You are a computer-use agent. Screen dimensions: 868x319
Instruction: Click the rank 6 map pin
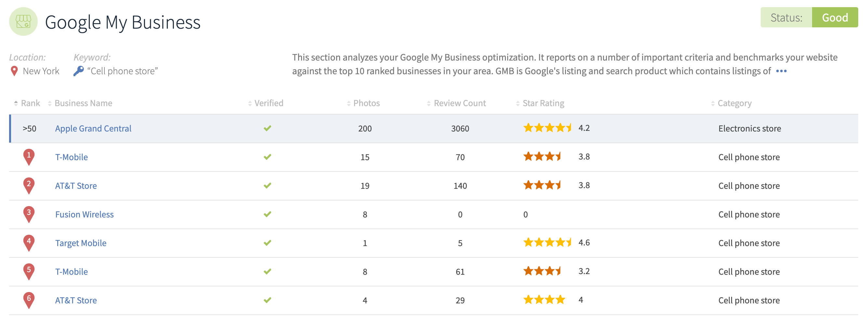29,301
